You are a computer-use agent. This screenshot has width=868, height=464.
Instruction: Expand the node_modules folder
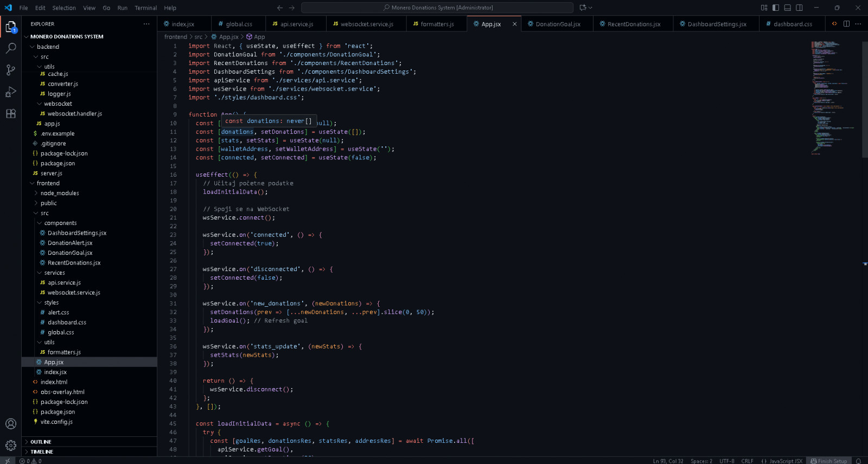click(x=60, y=194)
